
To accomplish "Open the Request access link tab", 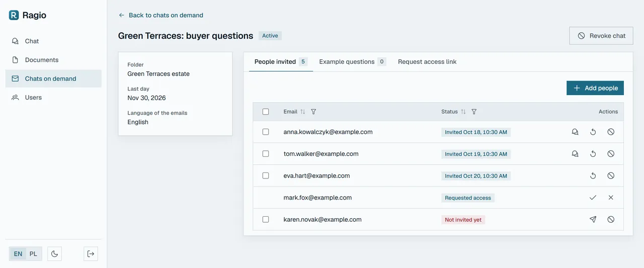I will (427, 62).
